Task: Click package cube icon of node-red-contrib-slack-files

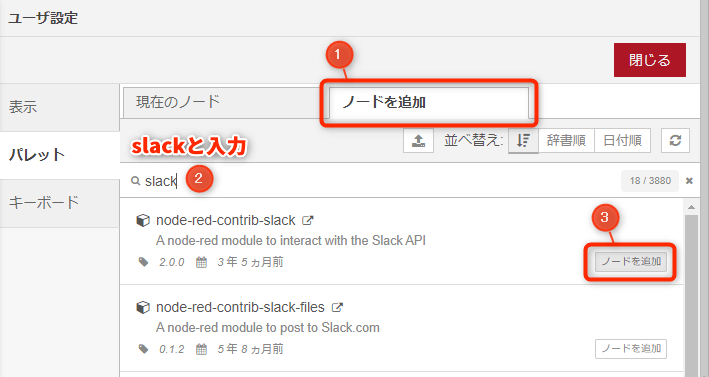Action: 143,308
